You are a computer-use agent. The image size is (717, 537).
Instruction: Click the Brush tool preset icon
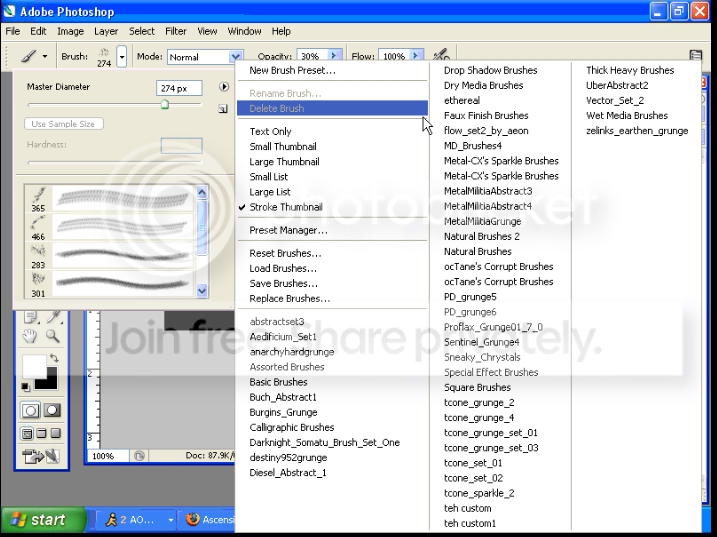(x=29, y=56)
